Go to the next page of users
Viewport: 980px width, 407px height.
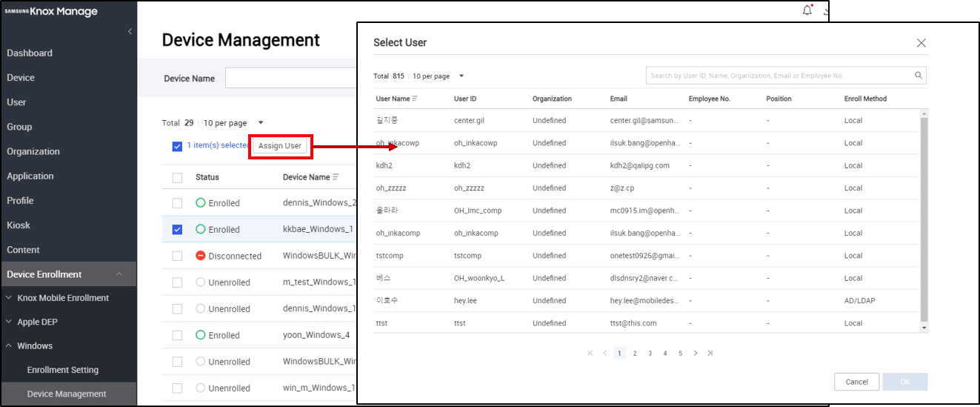(x=695, y=353)
